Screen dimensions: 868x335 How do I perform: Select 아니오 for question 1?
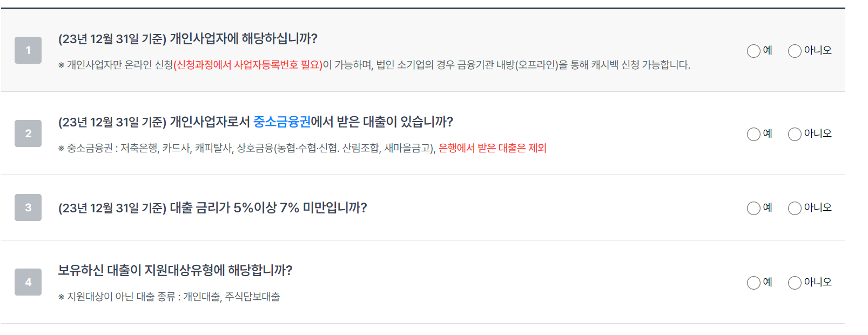click(x=794, y=50)
